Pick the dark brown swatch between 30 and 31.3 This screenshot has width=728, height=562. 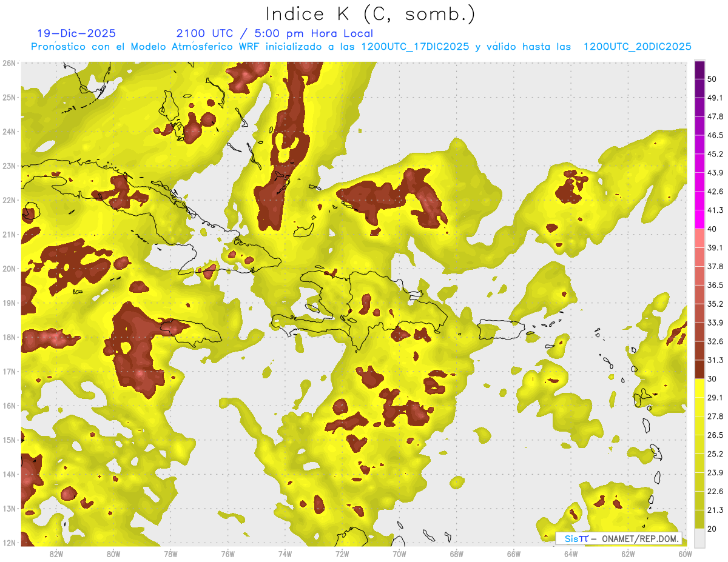[699, 369]
